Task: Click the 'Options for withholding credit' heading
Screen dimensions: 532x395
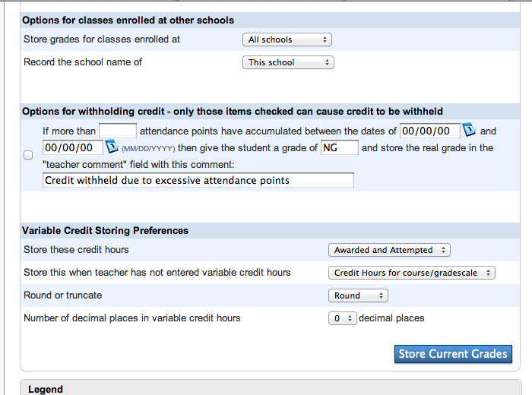Action: 233,112
